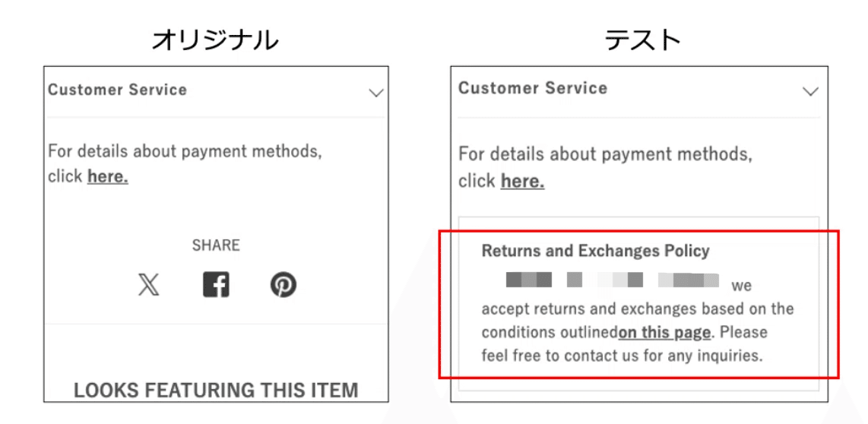
Task: Open the 'here.' payment link in Original panel
Action: point(107,177)
